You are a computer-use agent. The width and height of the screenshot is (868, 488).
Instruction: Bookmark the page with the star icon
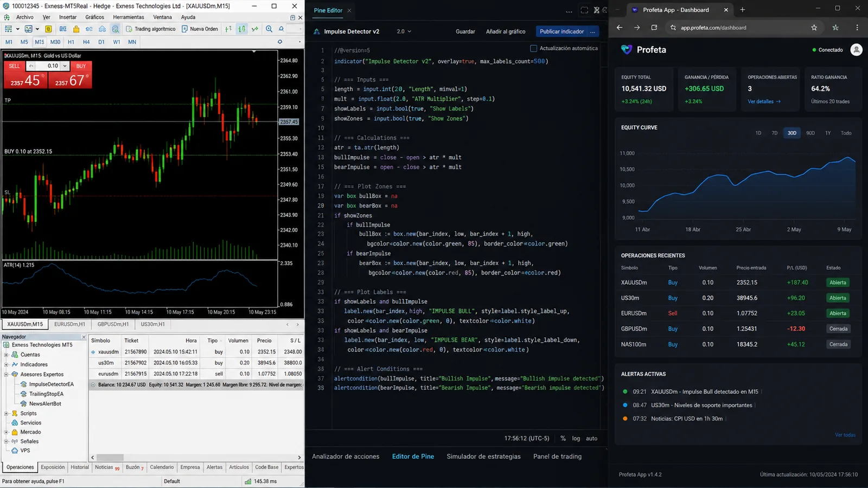click(x=814, y=27)
